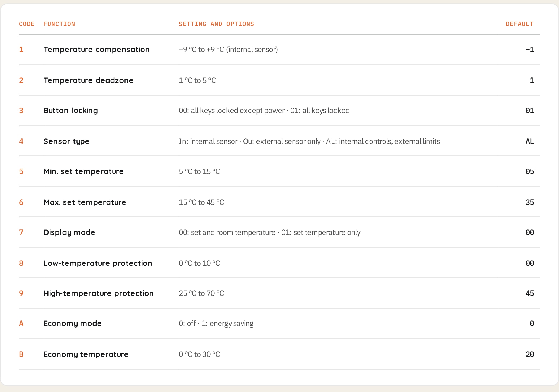This screenshot has width=559, height=392.
Task: Click the '0 °C to 30 °C' setting
Action: (x=199, y=354)
